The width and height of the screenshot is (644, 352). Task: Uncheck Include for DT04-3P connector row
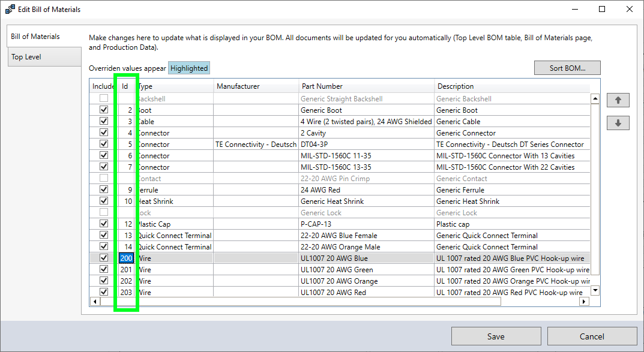pyautogui.click(x=104, y=143)
